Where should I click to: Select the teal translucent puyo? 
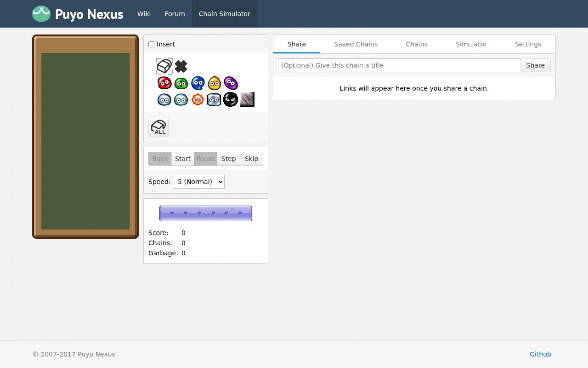[181, 99]
